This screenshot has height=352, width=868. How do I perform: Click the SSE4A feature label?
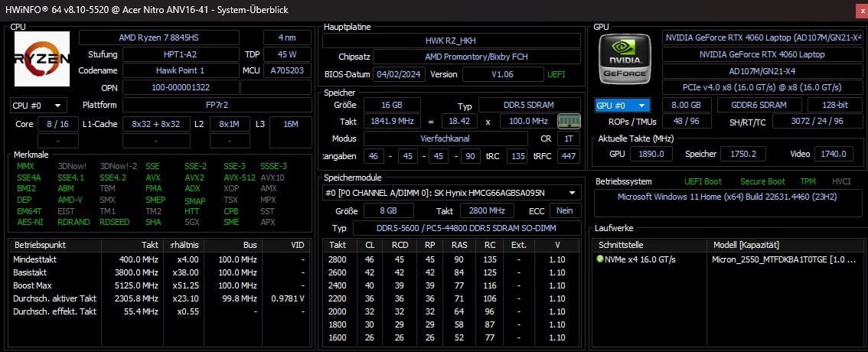[x=29, y=178]
